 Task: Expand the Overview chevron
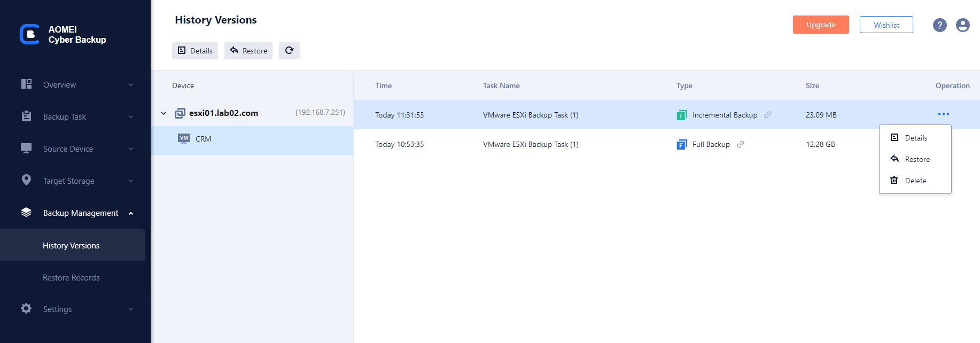click(131, 85)
